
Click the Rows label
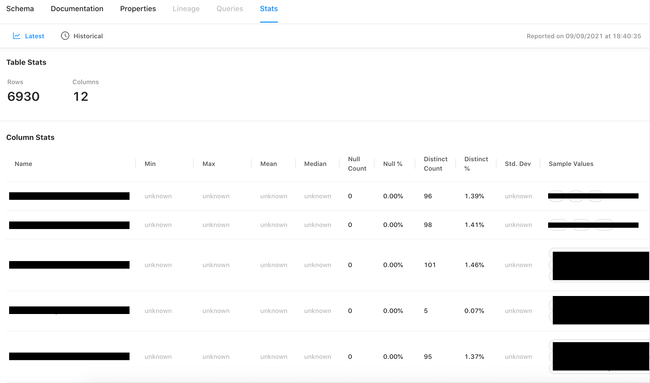tap(15, 82)
